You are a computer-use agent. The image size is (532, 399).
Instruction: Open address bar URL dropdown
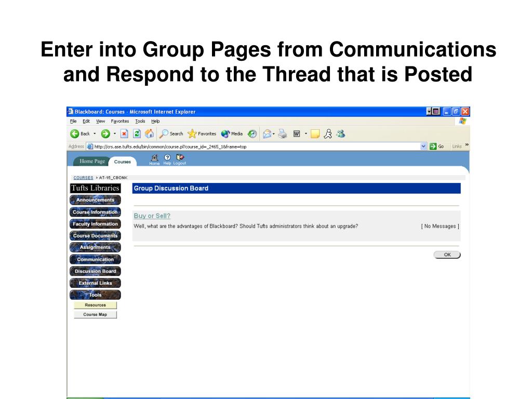423,146
